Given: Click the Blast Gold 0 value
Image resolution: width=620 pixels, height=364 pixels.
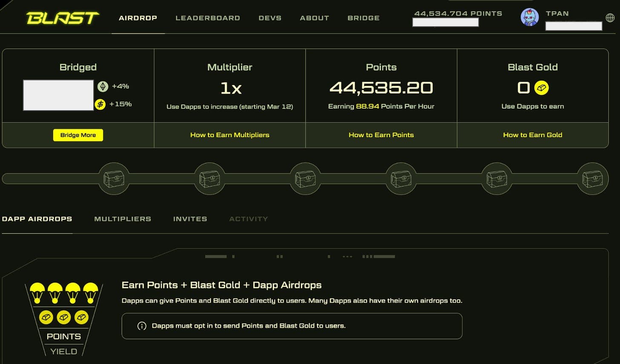Looking at the screenshot, I should point(523,88).
